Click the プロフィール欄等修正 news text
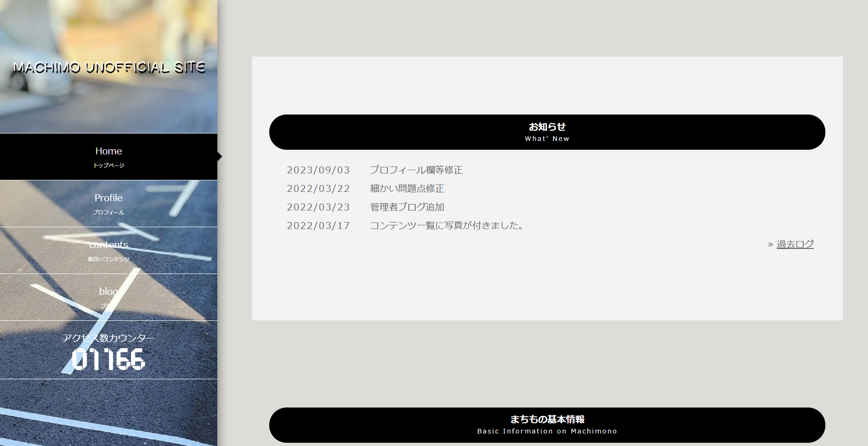Screen dimensions: 868x446 [x=417, y=170]
